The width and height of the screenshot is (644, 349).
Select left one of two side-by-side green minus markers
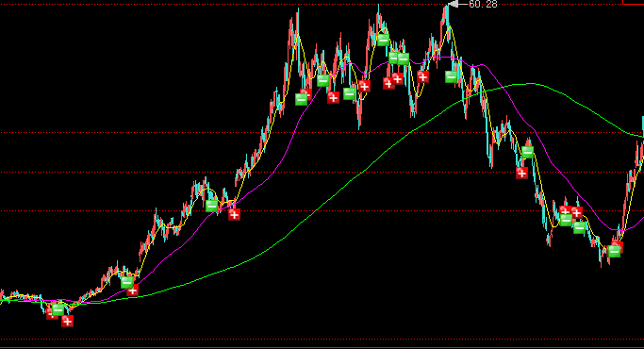click(393, 58)
